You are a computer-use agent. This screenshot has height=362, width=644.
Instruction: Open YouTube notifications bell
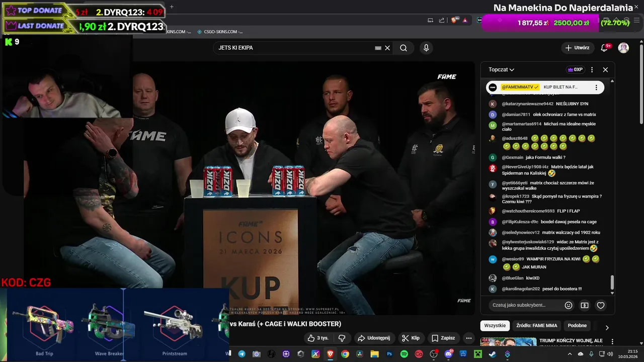[605, 48]
